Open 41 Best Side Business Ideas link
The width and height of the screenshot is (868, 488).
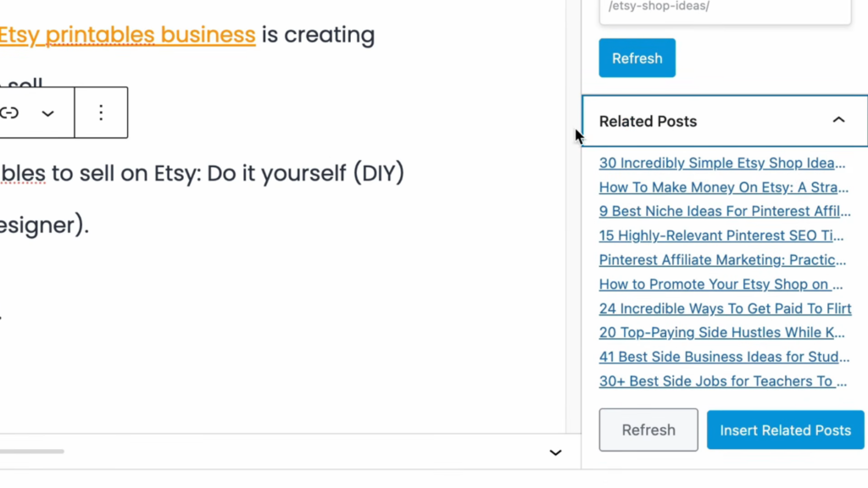pos(724,357)
